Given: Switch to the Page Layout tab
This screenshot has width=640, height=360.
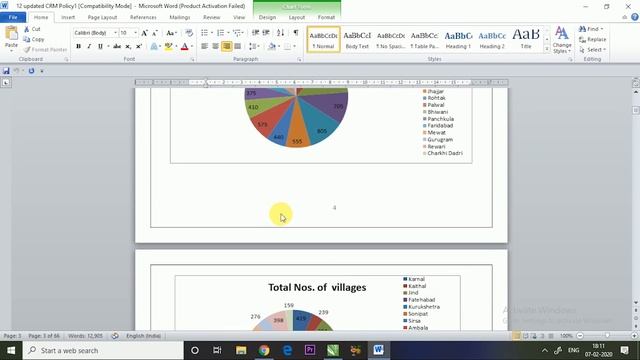Looking at the screenshot, I should coord(102,17).
